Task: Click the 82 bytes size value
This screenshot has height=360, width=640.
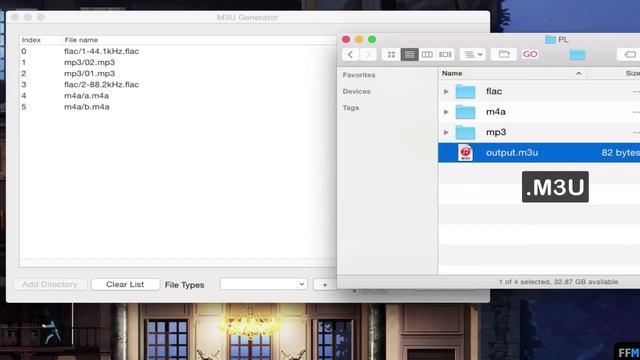Action: click(x=620, y=153)
